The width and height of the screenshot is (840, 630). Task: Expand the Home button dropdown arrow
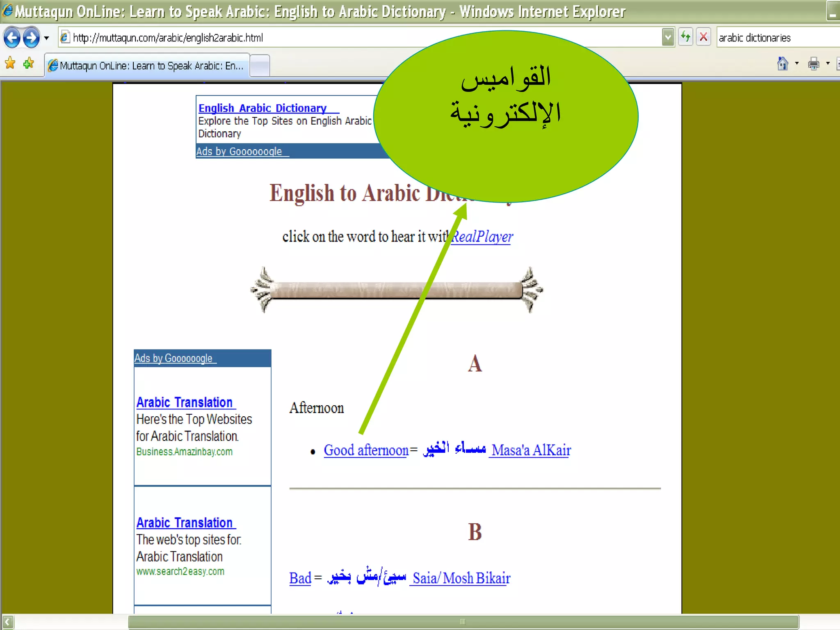pyautogui.click(x=797, y=64)
